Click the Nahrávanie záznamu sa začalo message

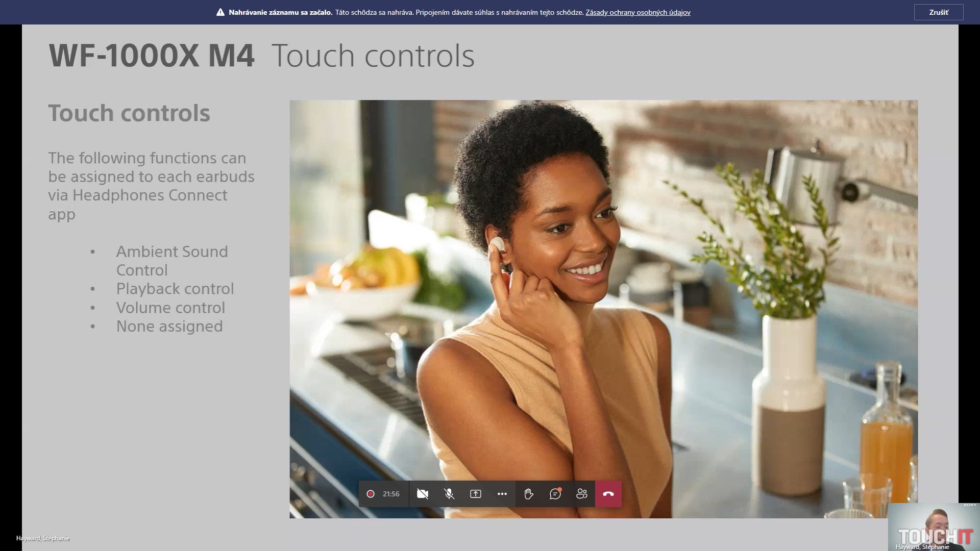[280, 12]
